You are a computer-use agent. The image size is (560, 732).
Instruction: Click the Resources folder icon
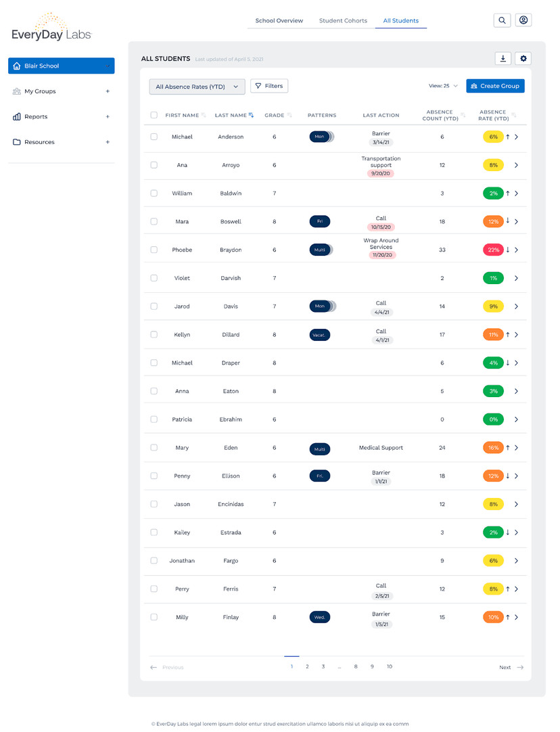click(17, 142)
